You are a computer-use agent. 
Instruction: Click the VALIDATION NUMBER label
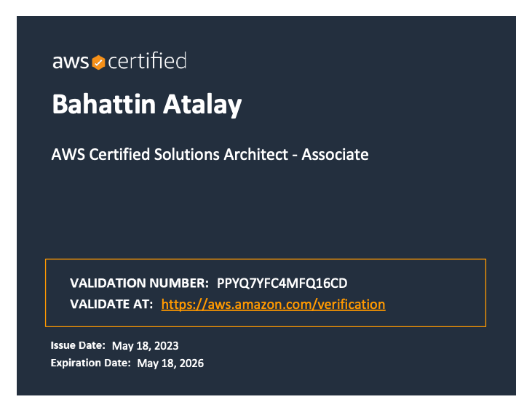[x=139, y=283]
